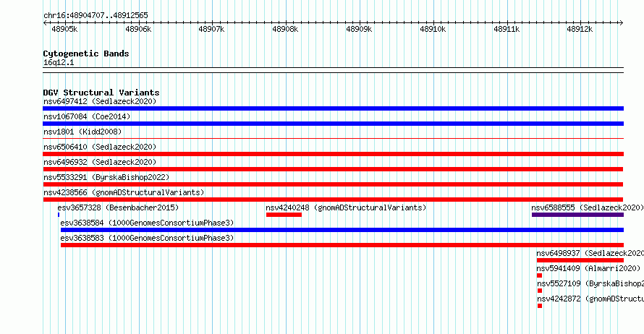Open the nsv5527109 ByrskaBishop label
The width and height of the screenshot is (644, 334).
(590, 283)
